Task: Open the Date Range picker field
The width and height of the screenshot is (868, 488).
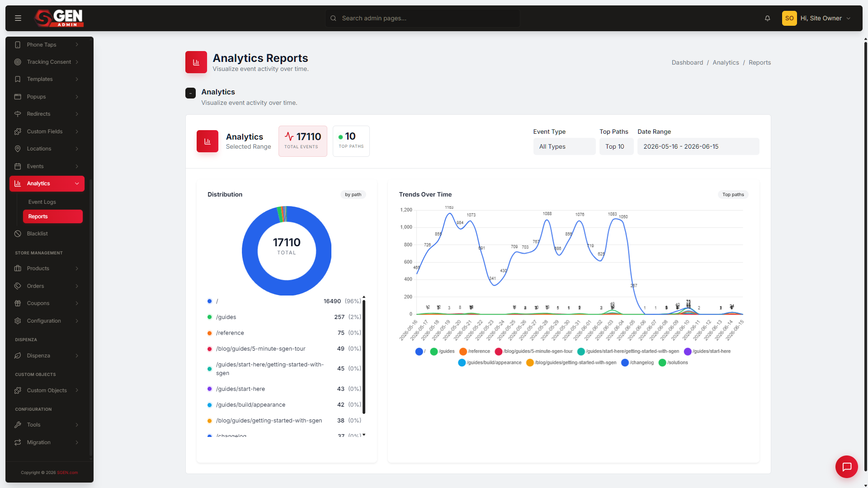Action: point(698,146)
